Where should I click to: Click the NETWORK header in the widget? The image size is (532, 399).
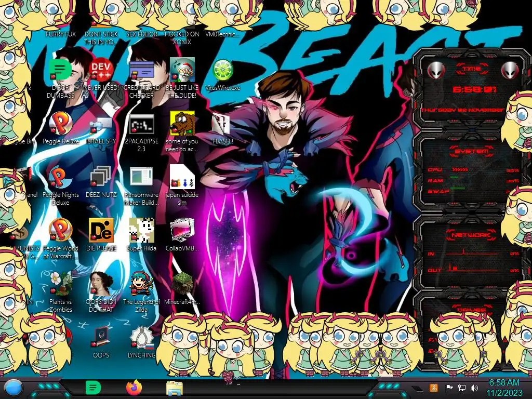(x=471, y=234)
